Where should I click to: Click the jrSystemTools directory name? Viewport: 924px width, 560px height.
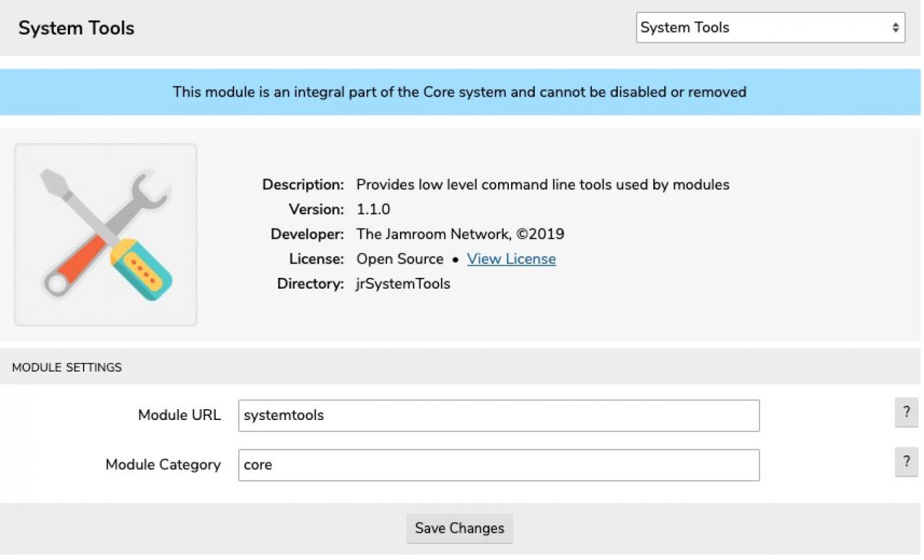tap(403, 284)
